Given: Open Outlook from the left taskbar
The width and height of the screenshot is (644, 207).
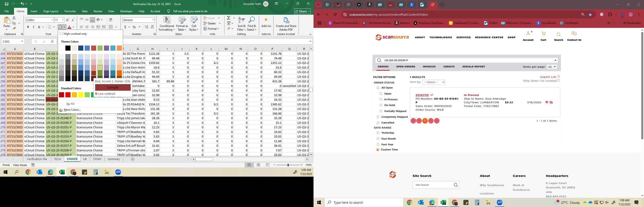Looking at the screenshot, I should point(39,172).
